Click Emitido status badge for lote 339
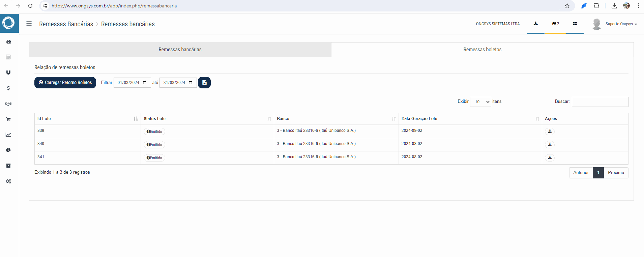Screen dimensions: 644x257 point(154,132)
